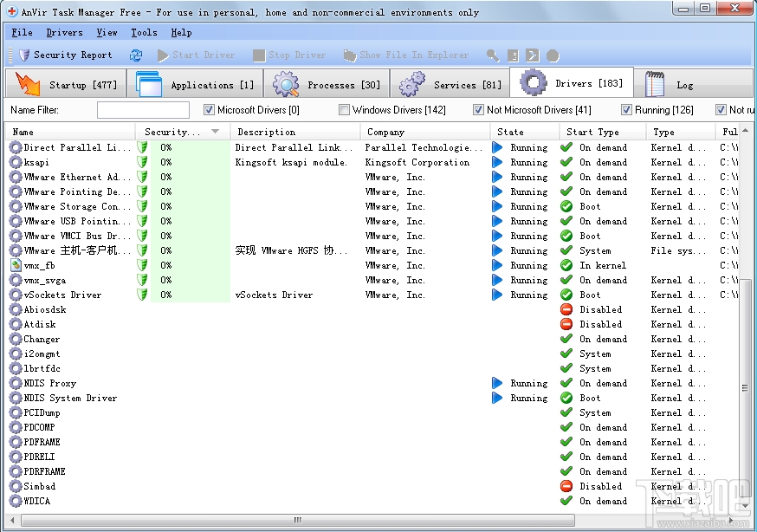Select the Applications tab icon
757x532 pixels.
pos(149,84)
